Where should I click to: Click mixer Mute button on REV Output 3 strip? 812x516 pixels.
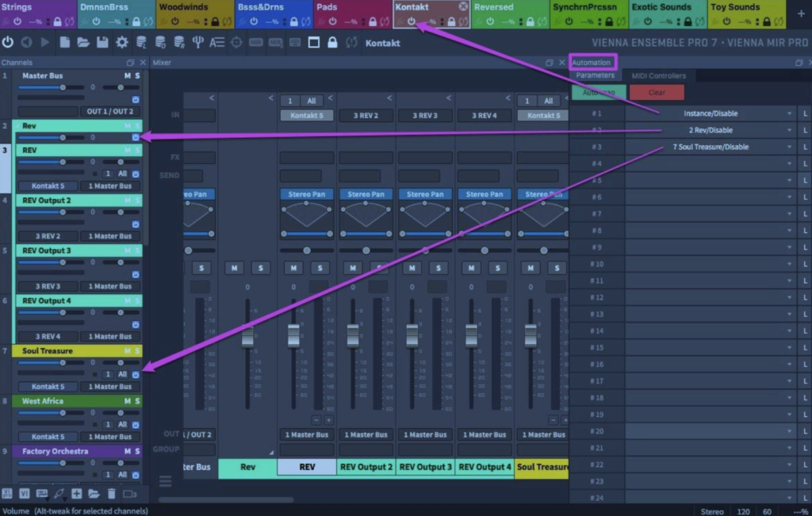pos(412,268)
